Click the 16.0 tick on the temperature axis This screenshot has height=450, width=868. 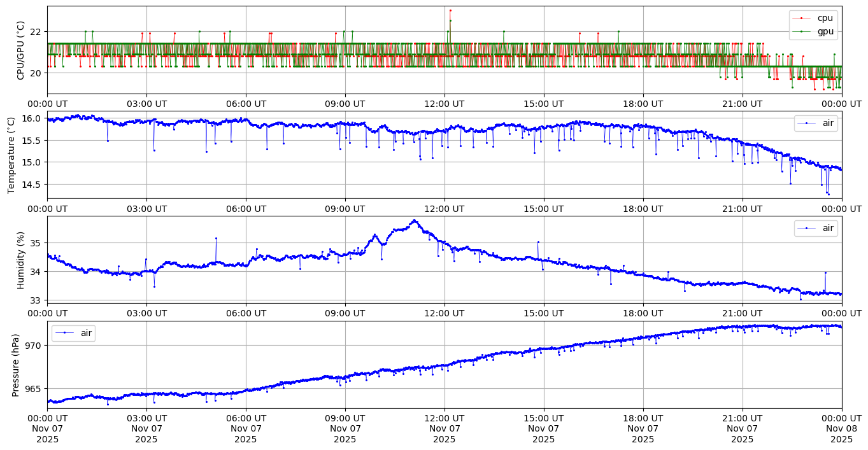tap(31, 118)
